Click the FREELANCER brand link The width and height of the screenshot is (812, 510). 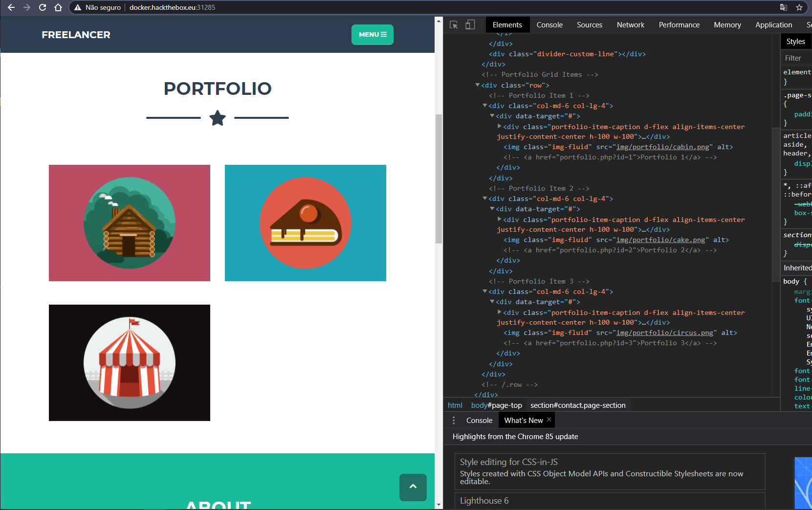76,35
